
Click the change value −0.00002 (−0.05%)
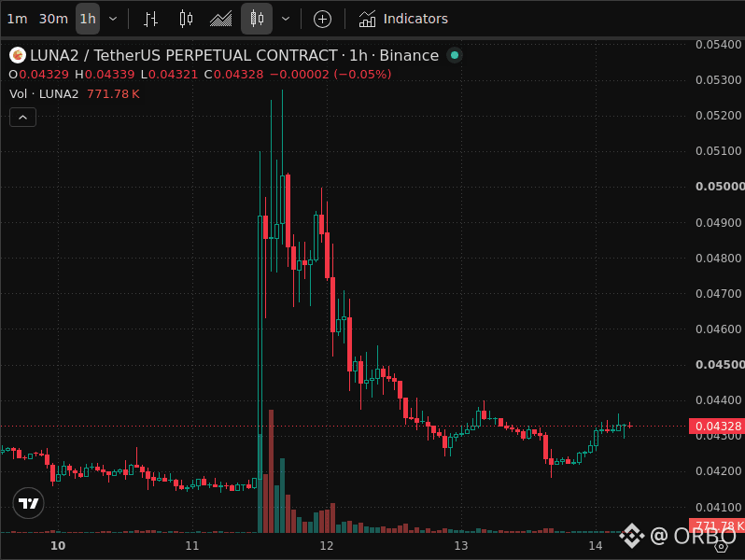tap(330, 75)
